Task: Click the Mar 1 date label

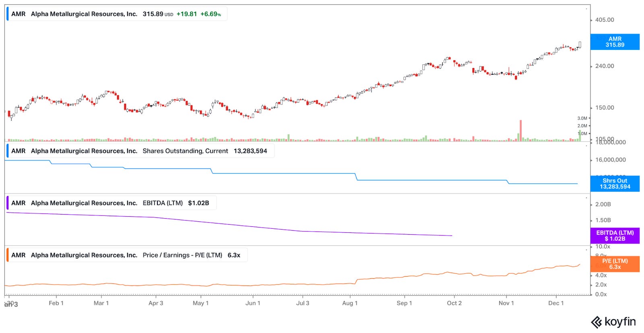Action: pyautogui.click(x=101, y=303)
